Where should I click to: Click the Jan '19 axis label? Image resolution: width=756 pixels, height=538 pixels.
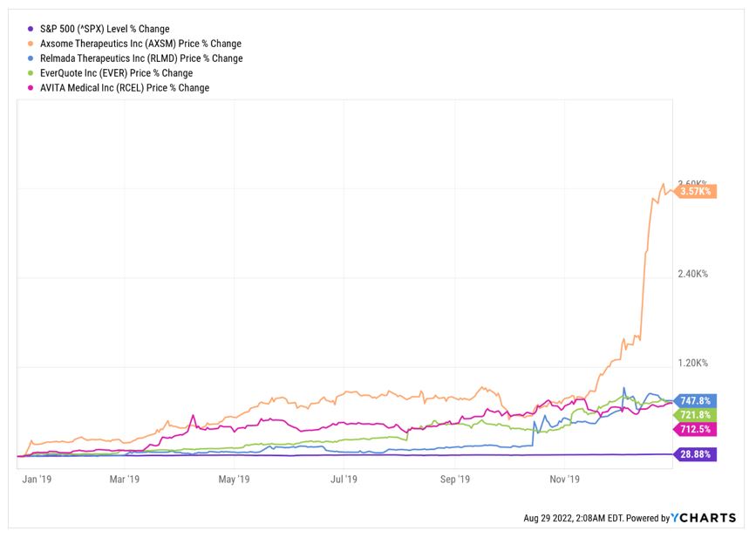36,479
